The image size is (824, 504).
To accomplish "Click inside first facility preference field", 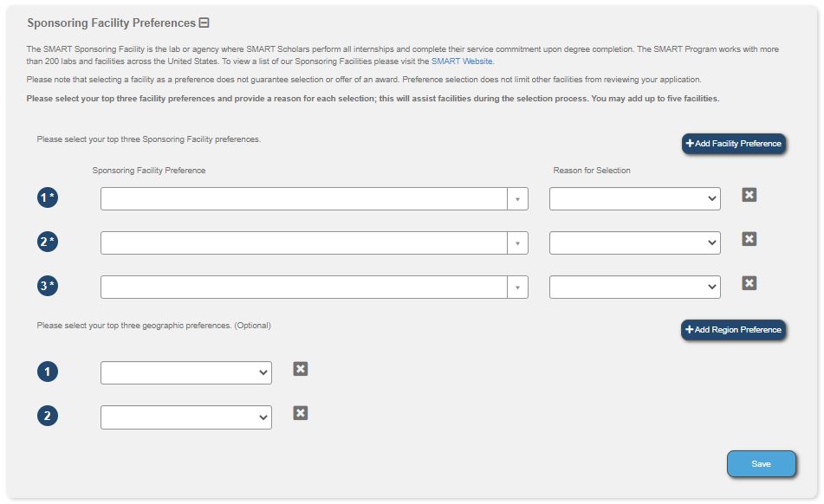I will (x=303, y=199).
